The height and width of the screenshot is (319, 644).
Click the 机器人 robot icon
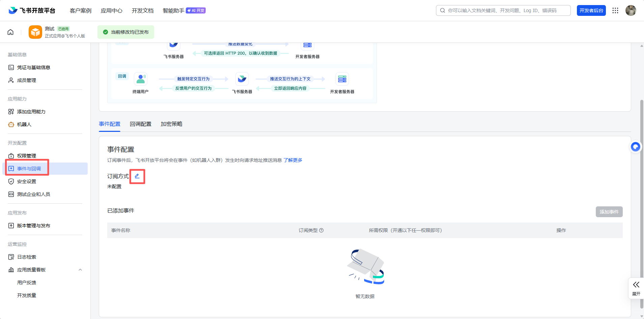click(11, 124)
